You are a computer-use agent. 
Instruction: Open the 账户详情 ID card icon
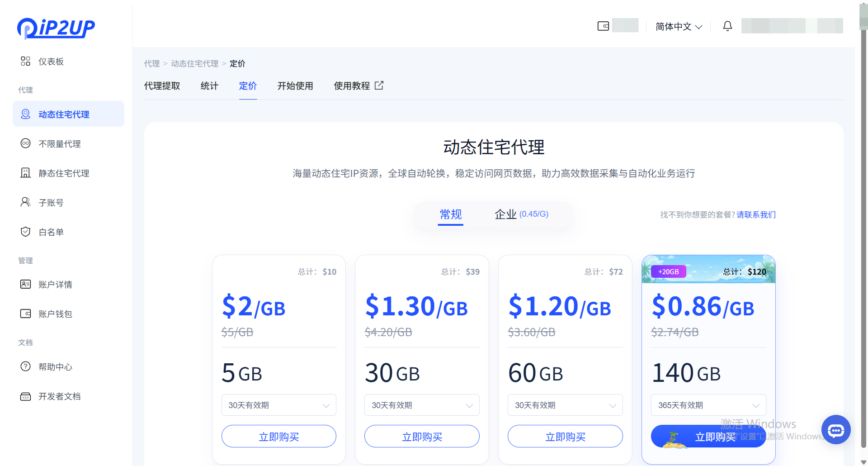26,284
